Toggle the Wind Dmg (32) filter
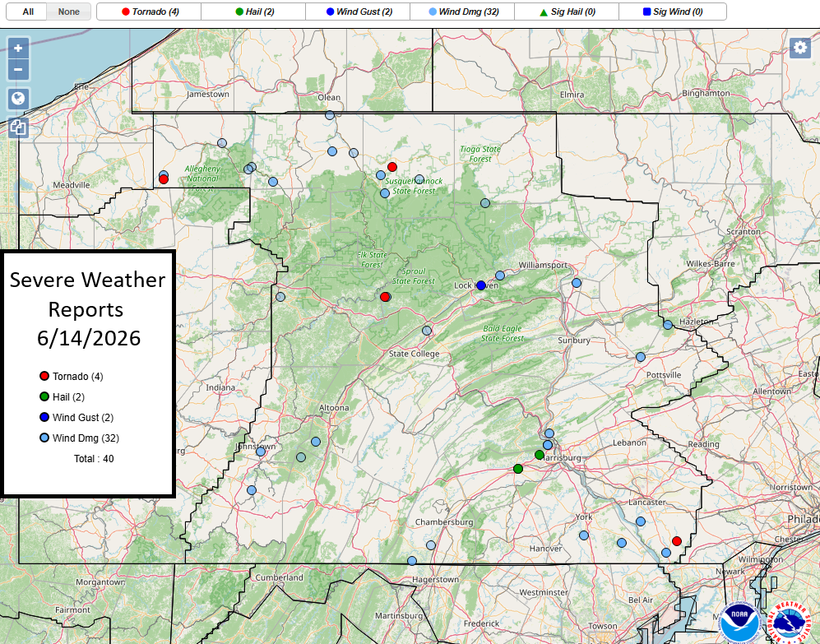This screenshot has width=820, height=644. point(463,12)
